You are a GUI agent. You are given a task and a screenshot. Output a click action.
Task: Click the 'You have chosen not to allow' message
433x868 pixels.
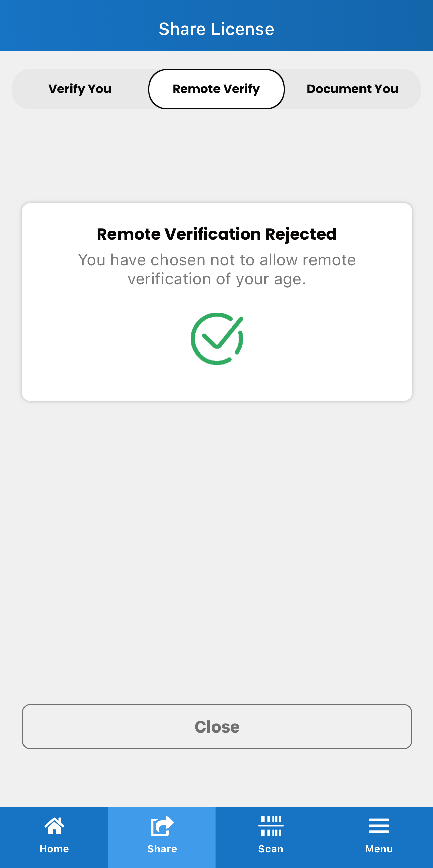click(x=216, y=260)
